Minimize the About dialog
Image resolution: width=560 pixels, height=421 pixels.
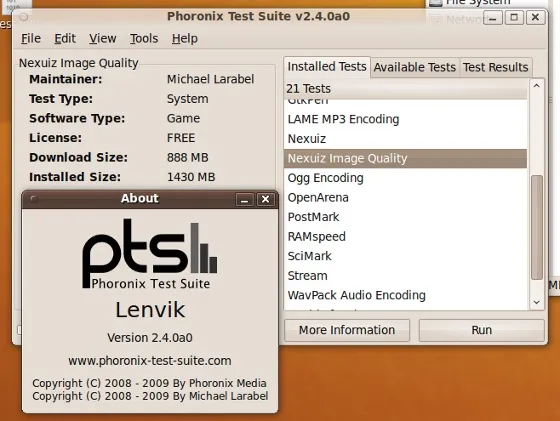(245, 199)
